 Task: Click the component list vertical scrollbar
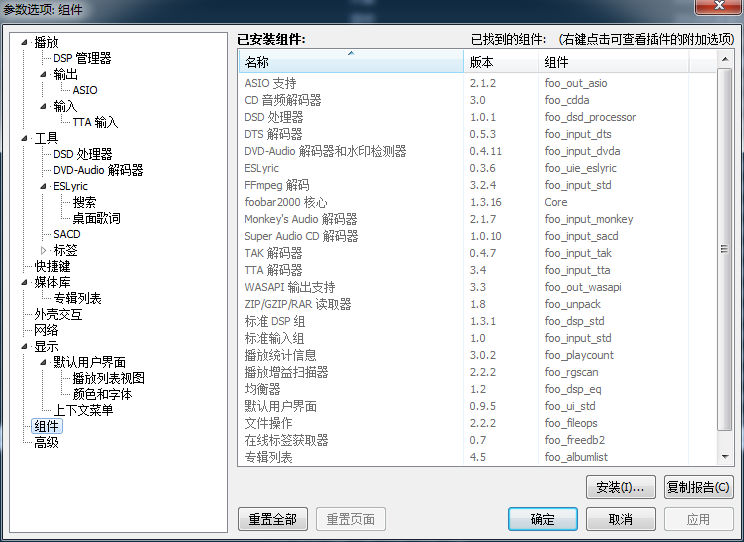pos(725,250)
